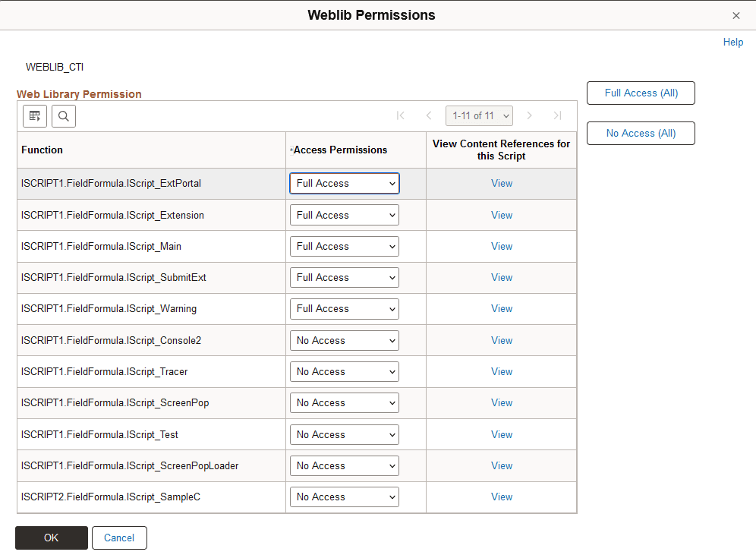The image size is (756, 555).
Task: View content references for IScript_Main
Action: point(501,246)
